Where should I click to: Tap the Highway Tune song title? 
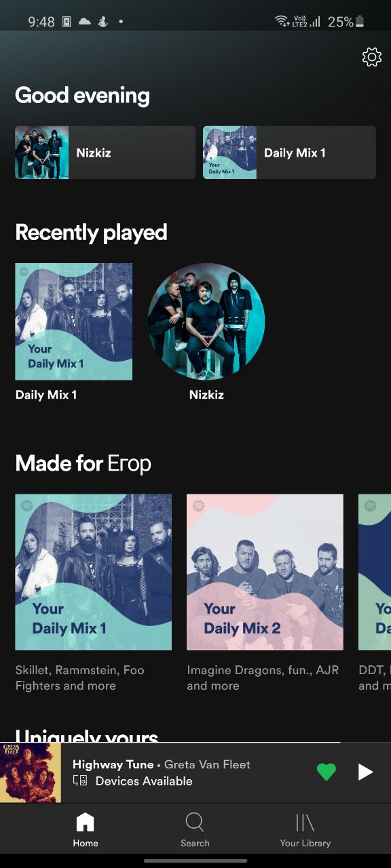[113, 764]
